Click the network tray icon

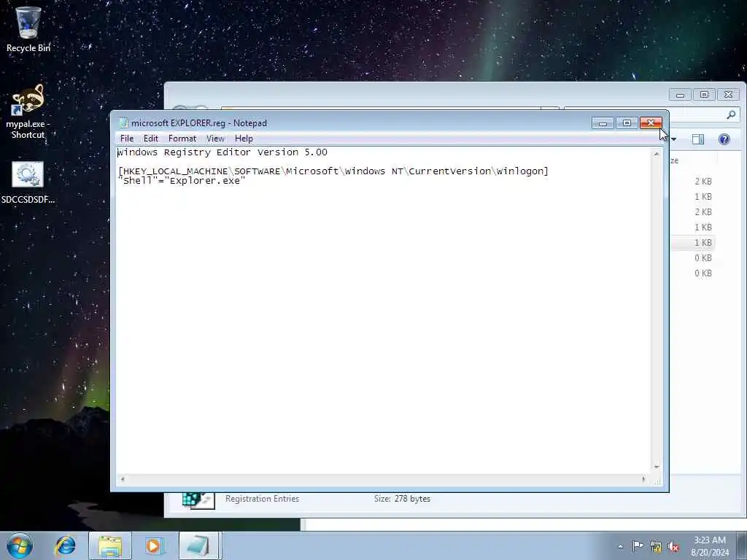[656, 547]
